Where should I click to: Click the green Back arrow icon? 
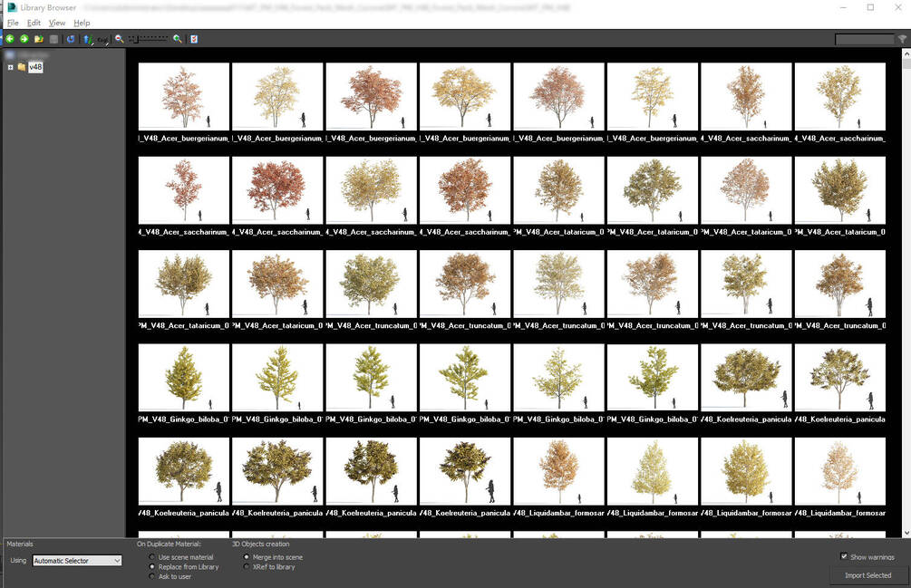click(10, 39)
